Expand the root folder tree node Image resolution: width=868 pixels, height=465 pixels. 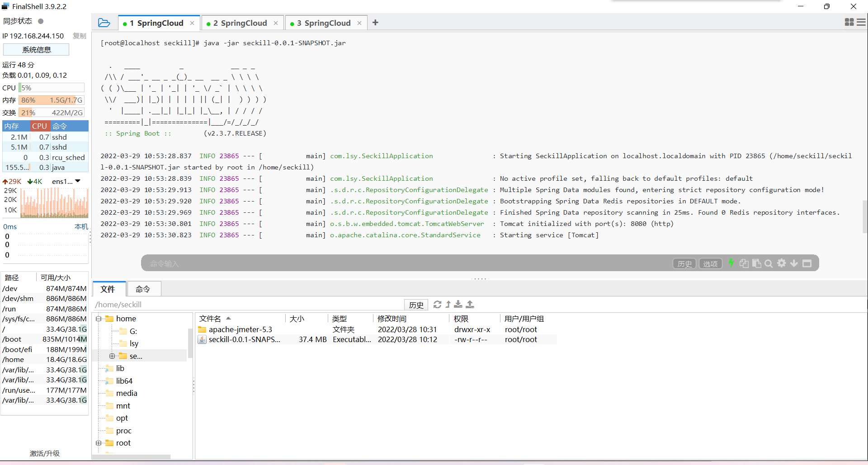point(99,443)
